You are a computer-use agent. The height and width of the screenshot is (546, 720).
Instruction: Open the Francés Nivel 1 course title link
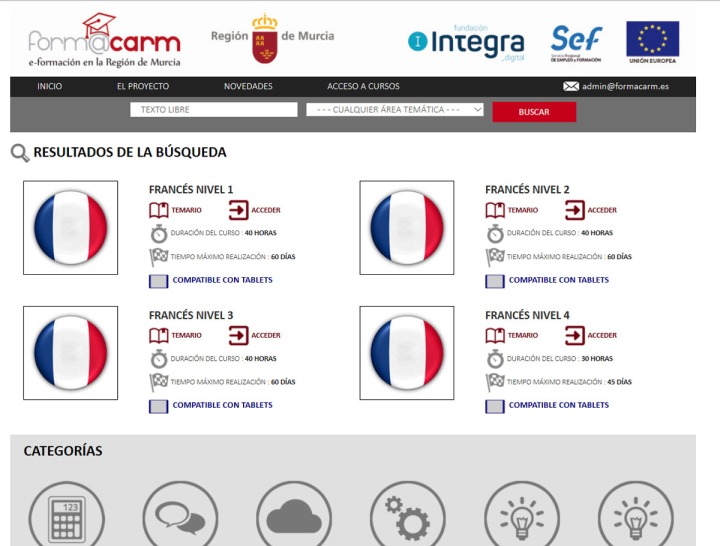click(x=191, y=189)
